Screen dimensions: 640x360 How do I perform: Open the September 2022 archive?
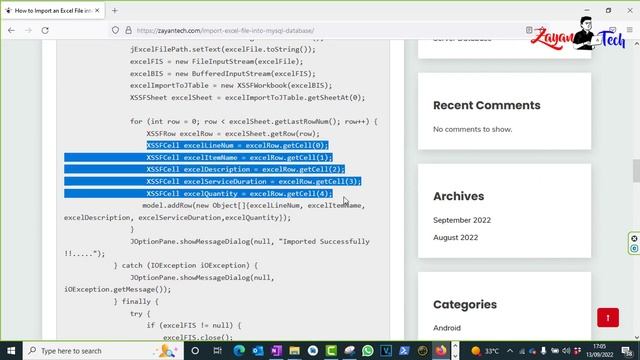pyautogui.click(x=462, y=220)
